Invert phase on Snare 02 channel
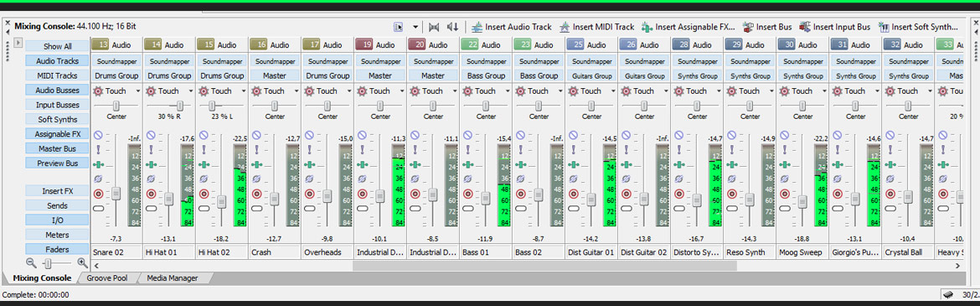 coord(98,179)
